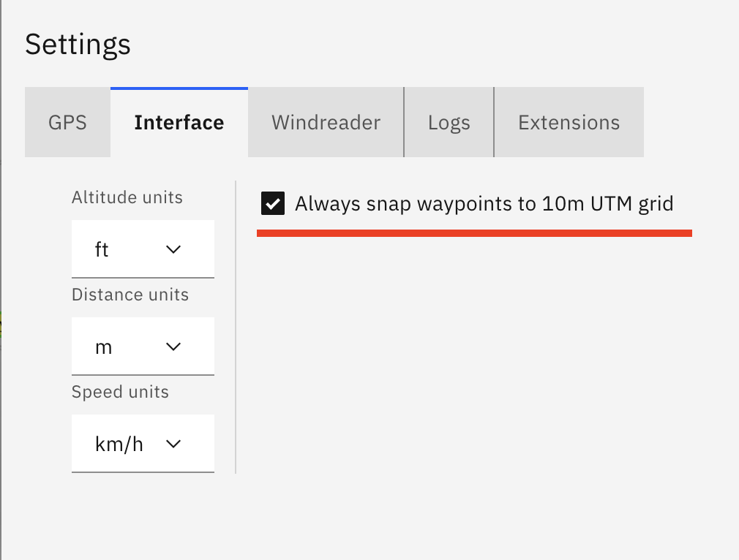Image resolution: width=739 pixels, height=560 pixels.
Task: Go to the Logs tab
Action: (449, 123)
